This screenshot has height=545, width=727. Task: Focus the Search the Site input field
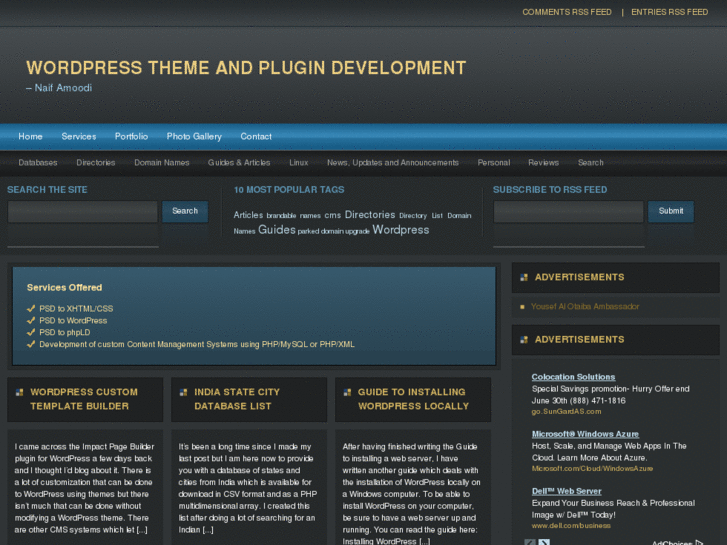click(x=83, y=212)
